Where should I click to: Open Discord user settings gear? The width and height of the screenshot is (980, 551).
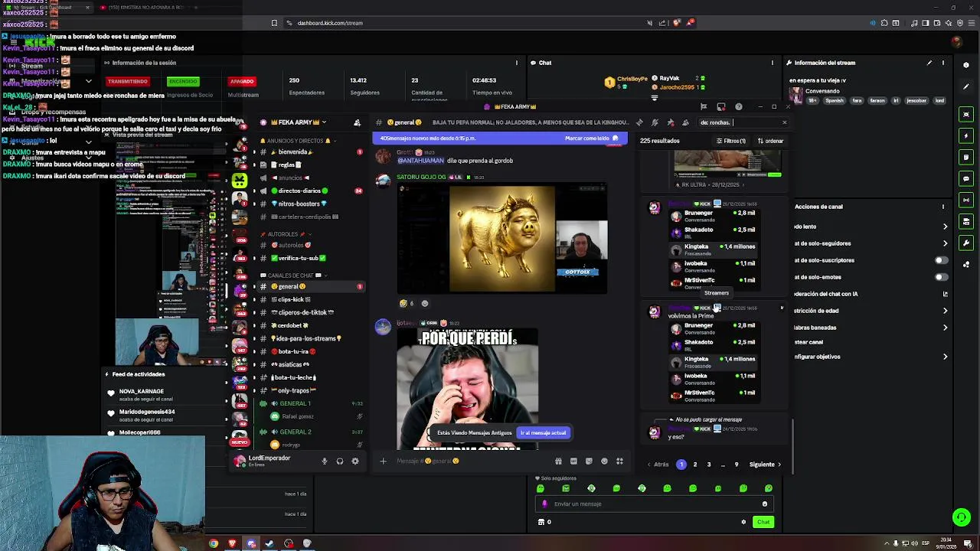(x=354, y=461)
